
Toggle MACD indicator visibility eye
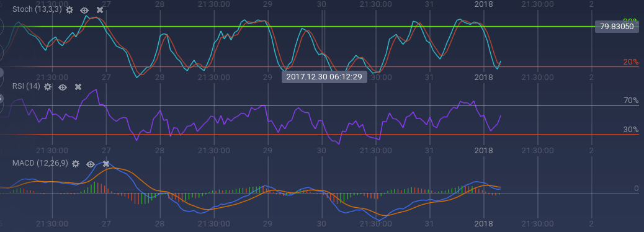[x=91, y=164]
